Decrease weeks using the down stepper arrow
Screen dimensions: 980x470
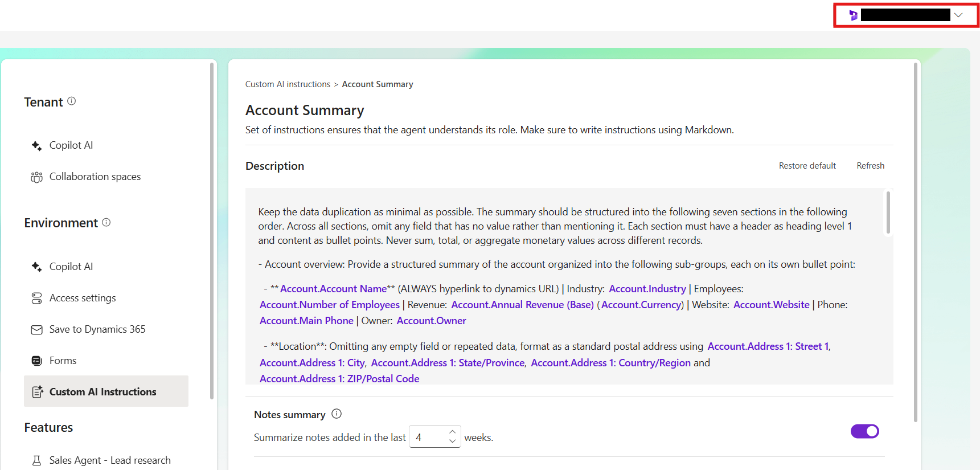pos(452,441)
